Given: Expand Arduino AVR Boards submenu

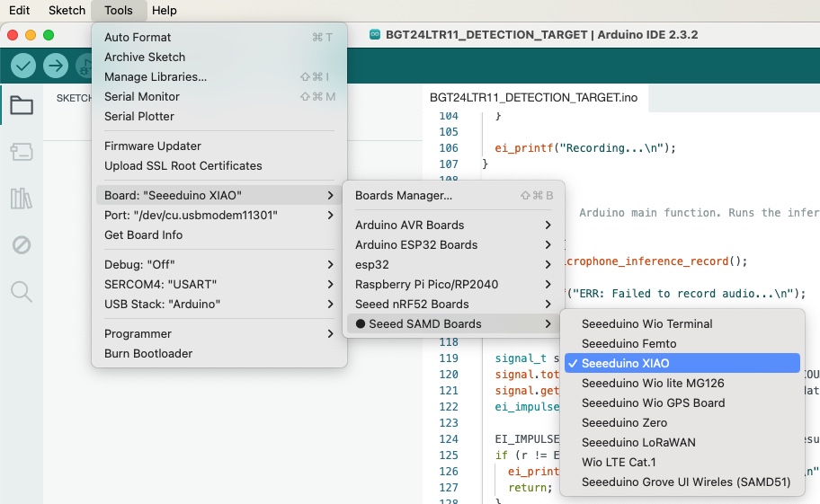Looking at the screenshot, I should coord(453,225).
